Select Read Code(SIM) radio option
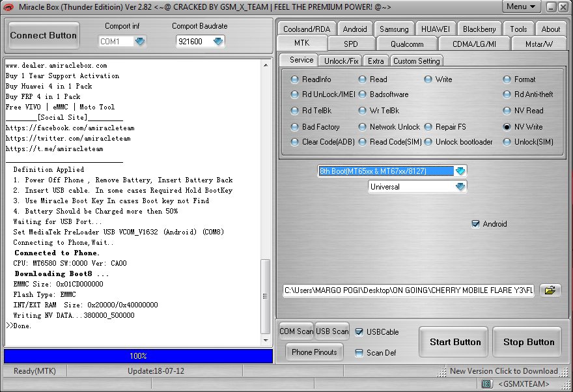Image resolution: width=573 pixels, height=392 pixels. click(x=362, y=142)
